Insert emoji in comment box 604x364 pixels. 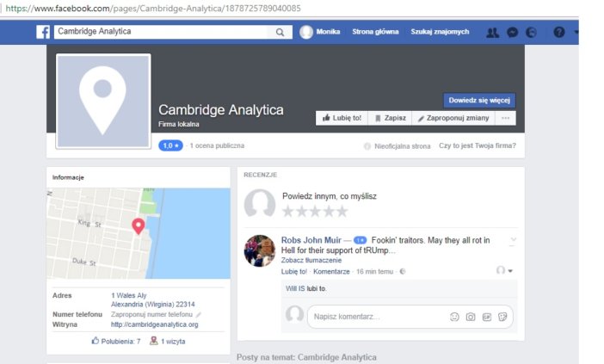(454, 317)
